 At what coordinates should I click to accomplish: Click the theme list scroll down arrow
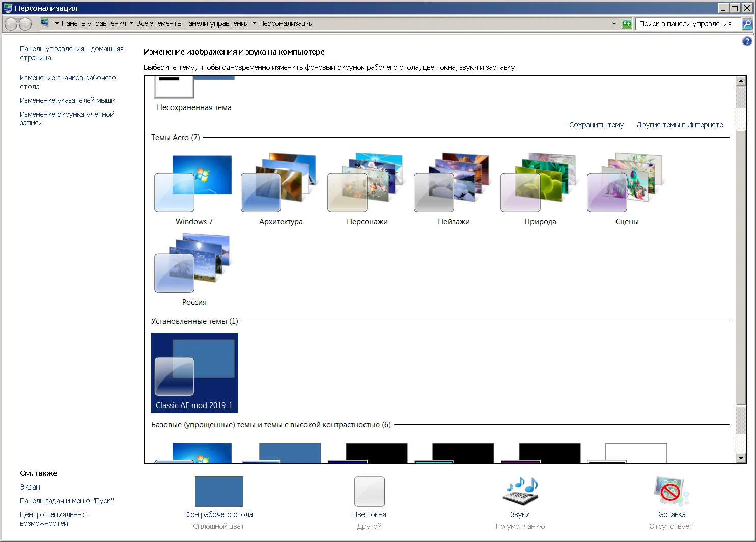(741, 458)
